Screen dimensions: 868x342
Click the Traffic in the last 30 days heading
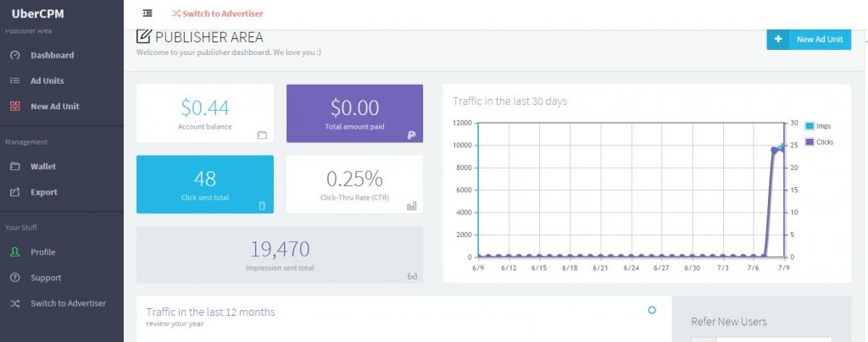coord(509,102)
